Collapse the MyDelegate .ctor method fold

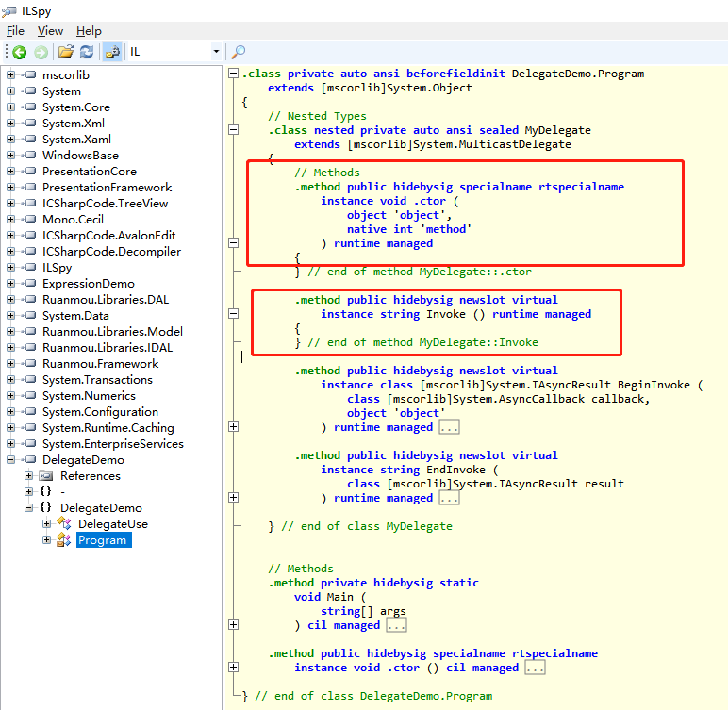click(x=234, y=243)
